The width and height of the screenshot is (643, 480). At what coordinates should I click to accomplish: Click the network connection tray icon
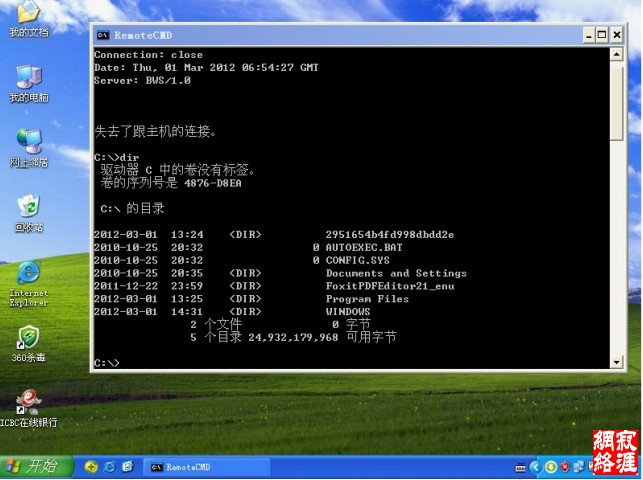point(579,467)
